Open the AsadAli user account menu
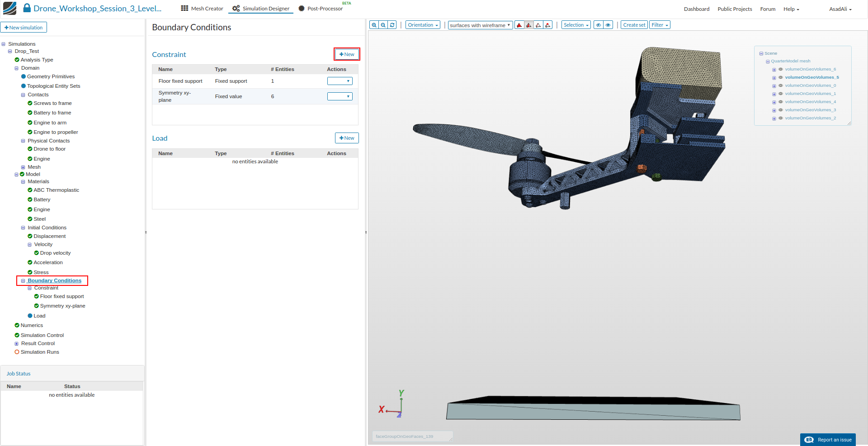Viewport: 868px width, 446px height. [x=840, y=9]
